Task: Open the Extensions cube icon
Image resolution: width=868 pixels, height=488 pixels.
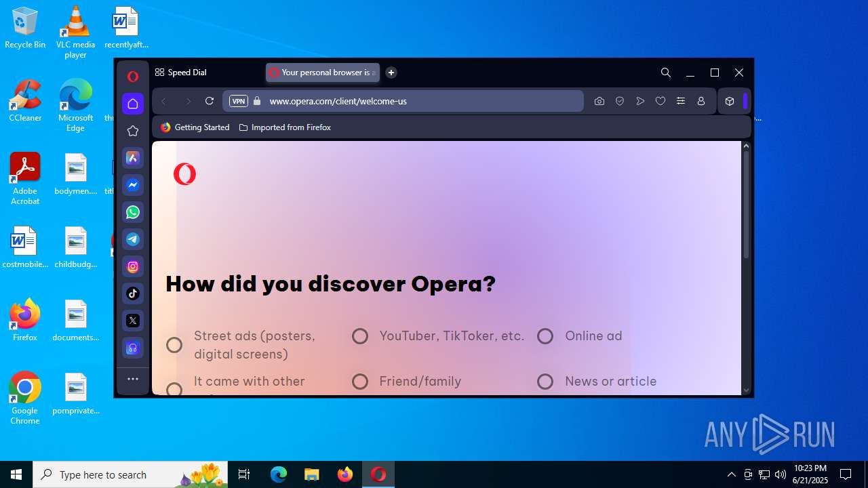Action: click(x=730, y=101)
